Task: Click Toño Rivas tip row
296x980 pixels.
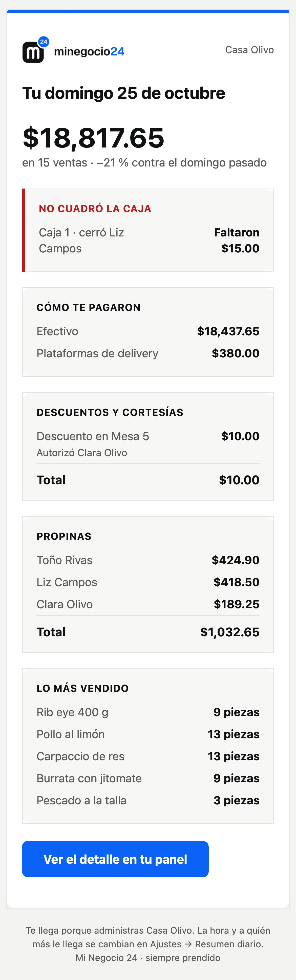Action: coord(148,560)
